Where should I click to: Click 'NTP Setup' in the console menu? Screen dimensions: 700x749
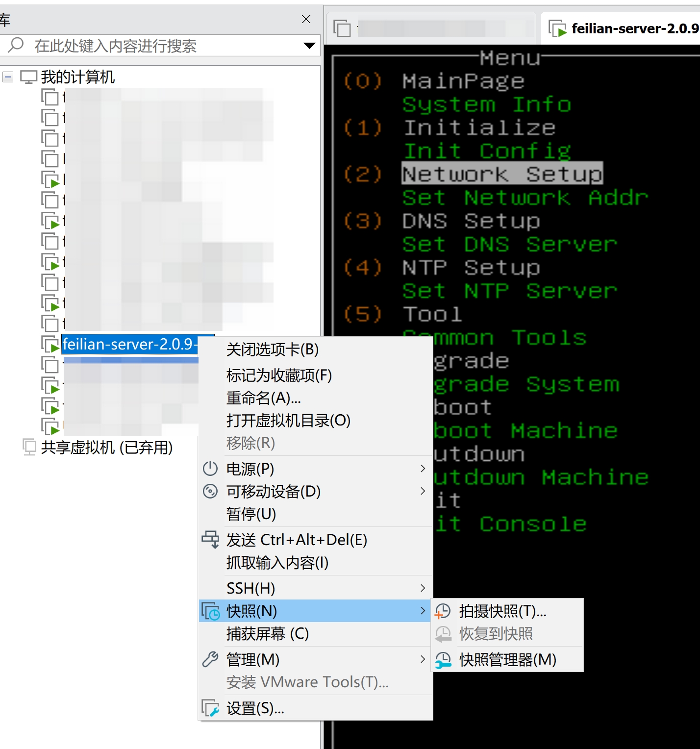pos(471,267)
